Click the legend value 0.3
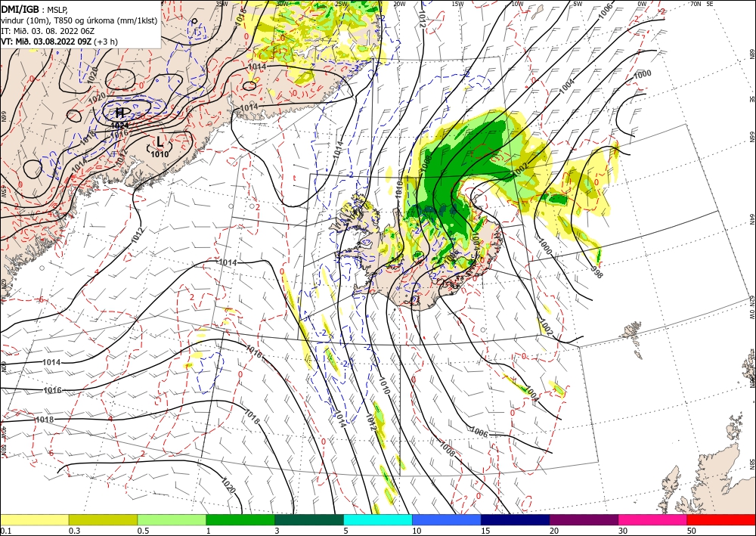 [x=74, y=531]
